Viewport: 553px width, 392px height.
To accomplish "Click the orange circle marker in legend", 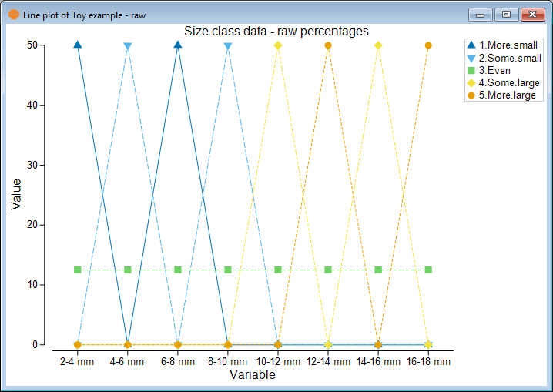I will coord(471,95).
